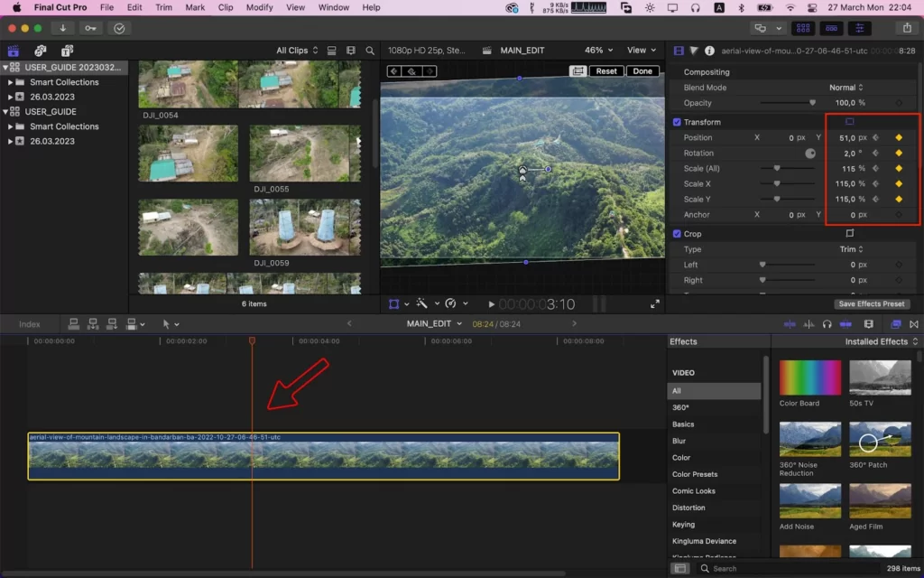This screenshot has width=924, height=578.
Task: Go to previous keyframe in viewer
Action: [394, 71]
